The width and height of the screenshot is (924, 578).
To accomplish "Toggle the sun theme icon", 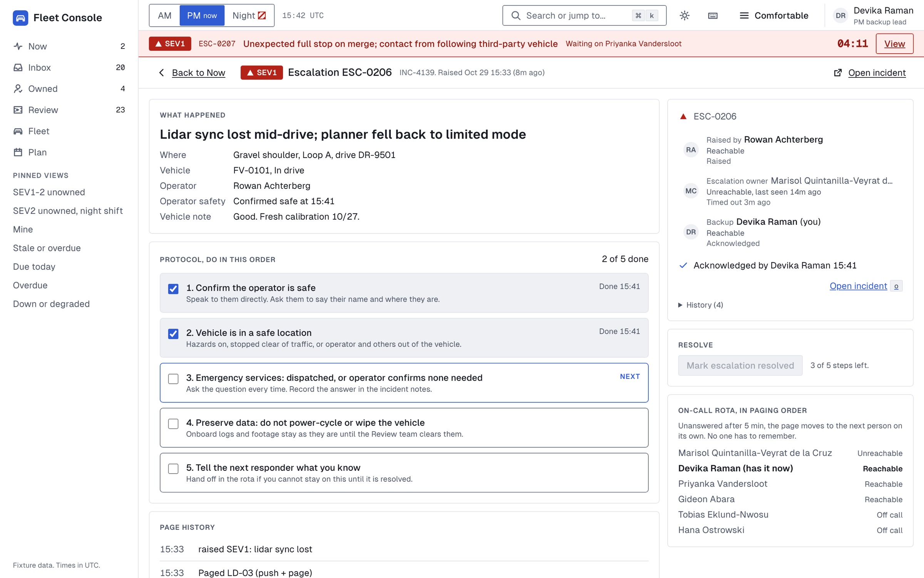I will tap(684, 15).
